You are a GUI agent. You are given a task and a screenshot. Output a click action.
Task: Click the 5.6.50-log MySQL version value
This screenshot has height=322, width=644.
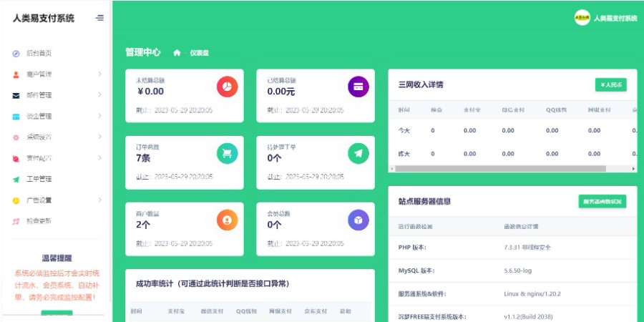pos(518,270)
